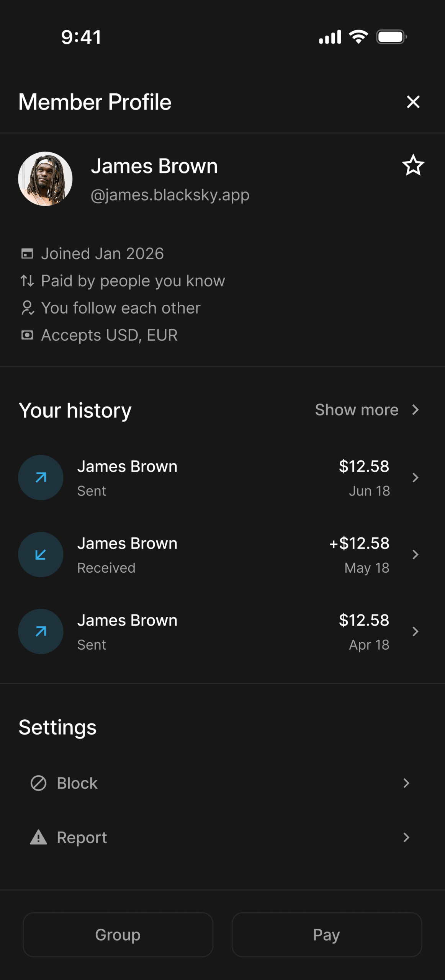Viewport: 445px width, 980px height.
Task: Click the sent arrow icon for Apr 18
Action: tap(41, 631)
